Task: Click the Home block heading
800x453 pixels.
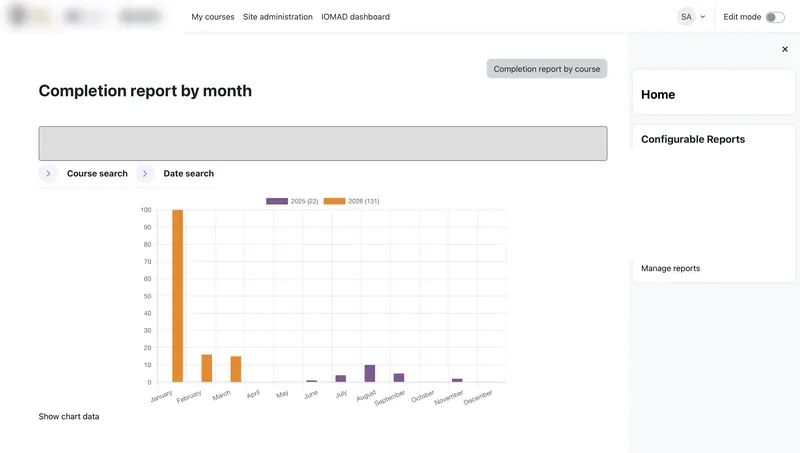Action: 658,94
